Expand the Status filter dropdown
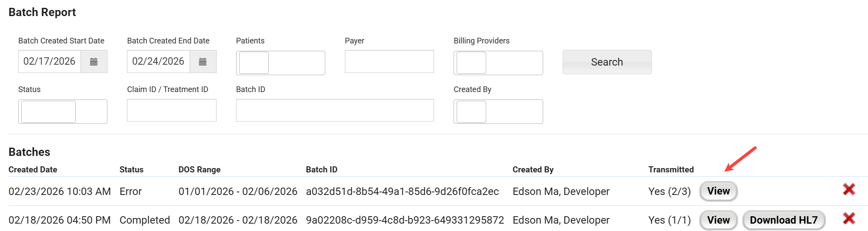 (x=63, y=112)
